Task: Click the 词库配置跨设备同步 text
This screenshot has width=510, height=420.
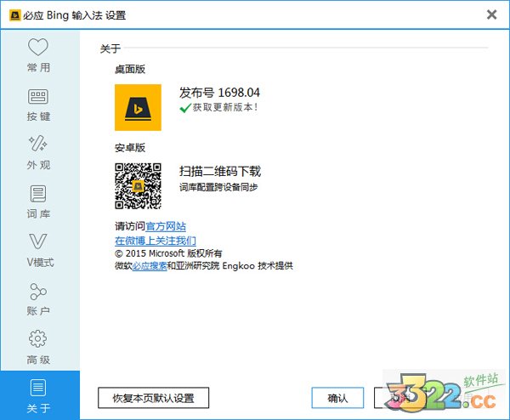Action: pyautogui.click(x=218, y=187)
